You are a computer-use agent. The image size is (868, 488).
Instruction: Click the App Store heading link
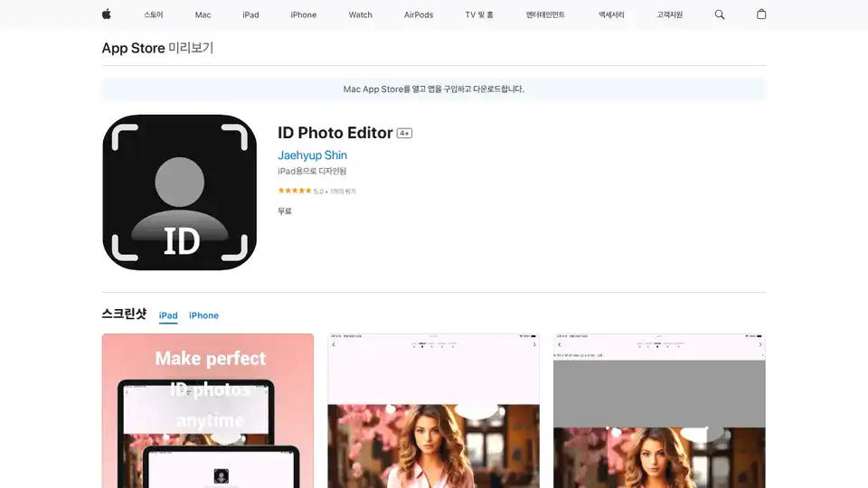tap(133, 48)
